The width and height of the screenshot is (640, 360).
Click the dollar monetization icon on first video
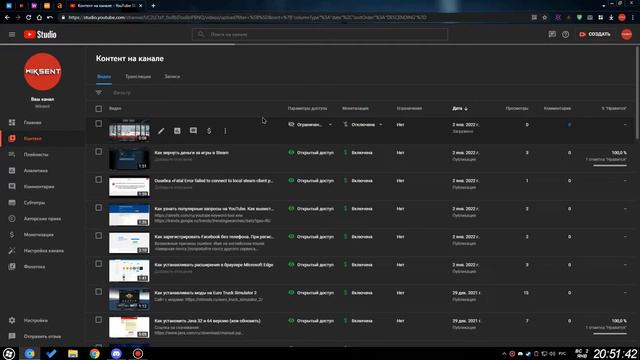pos(209,131)
